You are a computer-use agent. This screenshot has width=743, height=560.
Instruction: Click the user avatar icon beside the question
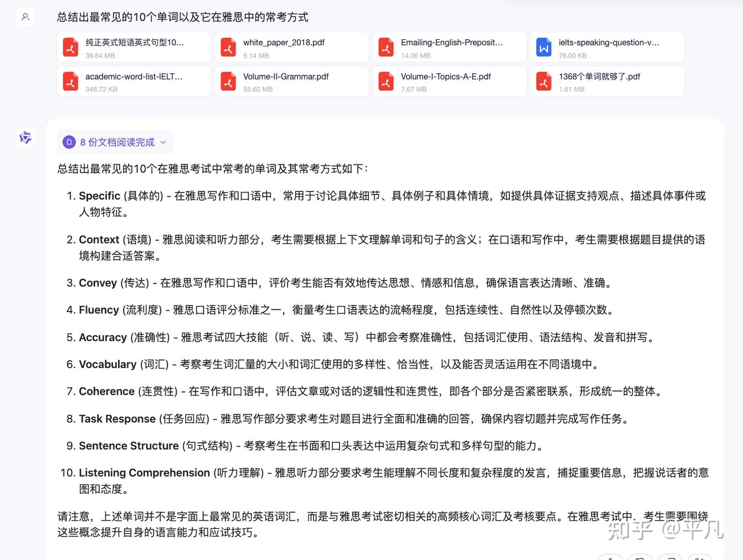pos(25,17)
